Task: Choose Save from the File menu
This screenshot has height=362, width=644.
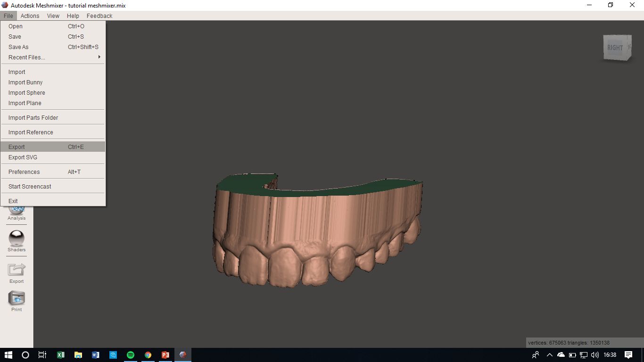Action: point(53,37)
